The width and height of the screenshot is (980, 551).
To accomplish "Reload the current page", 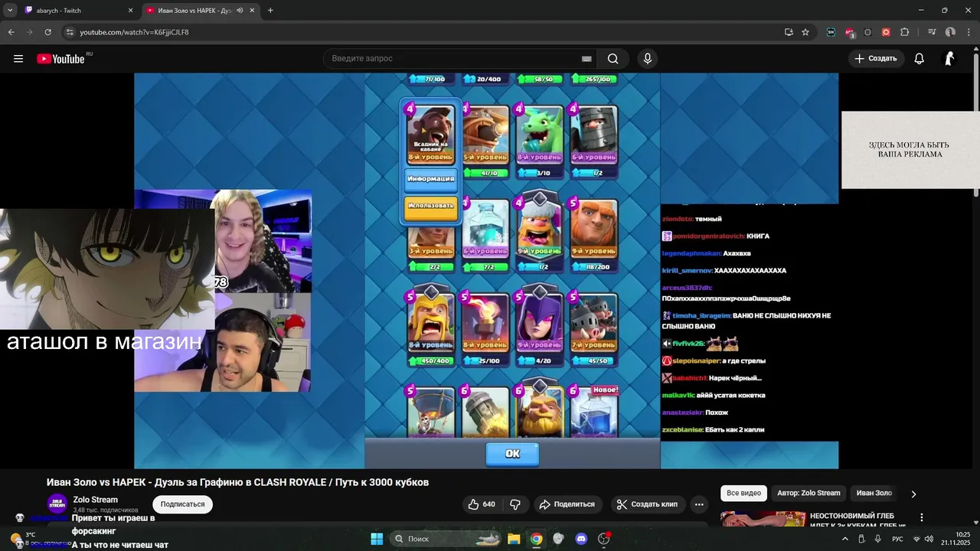I will click(x=48, y=32).
